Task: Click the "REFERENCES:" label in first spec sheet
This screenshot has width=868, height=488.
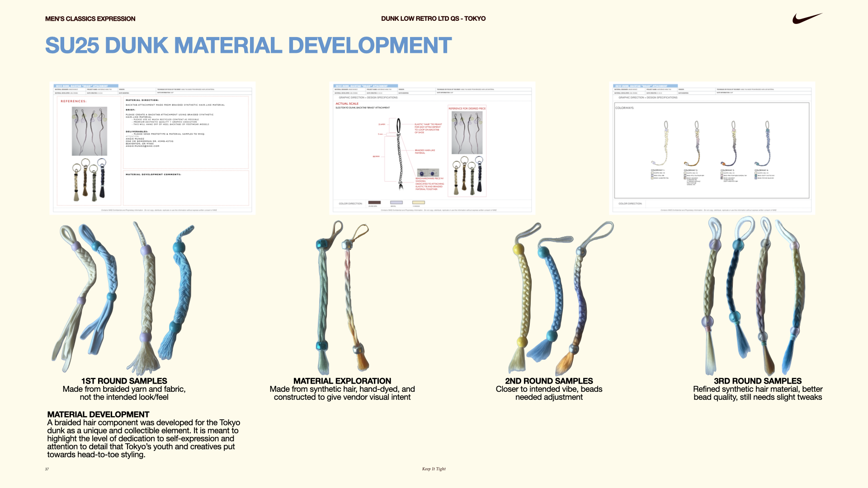Action: click(x=74, y=101)
